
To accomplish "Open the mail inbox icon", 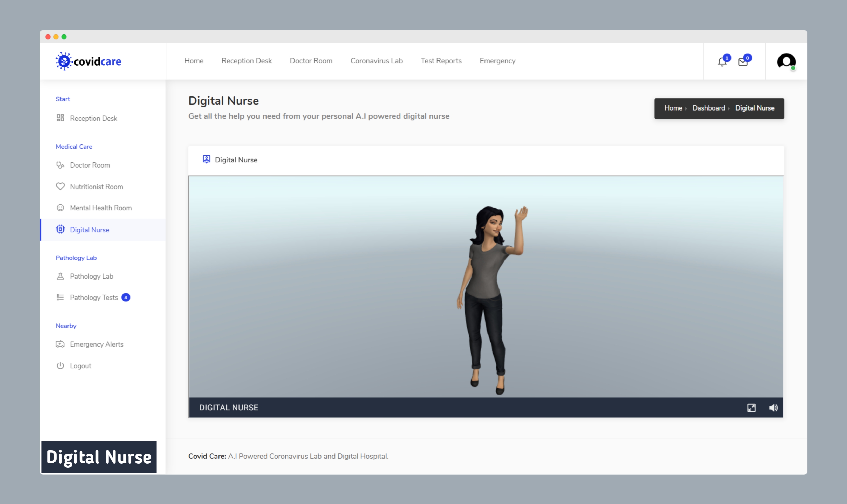I will pyautogui.click(x=743, y=62).
